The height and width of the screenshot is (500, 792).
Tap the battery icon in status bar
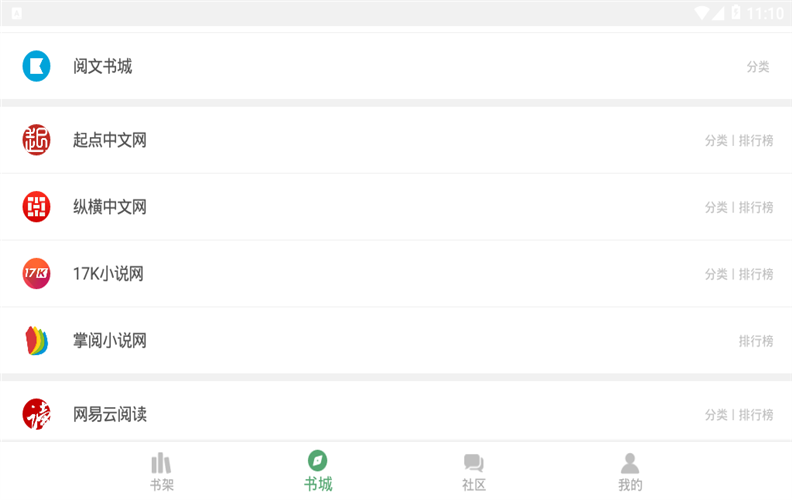pyautogui.click(x=736, y=13)
